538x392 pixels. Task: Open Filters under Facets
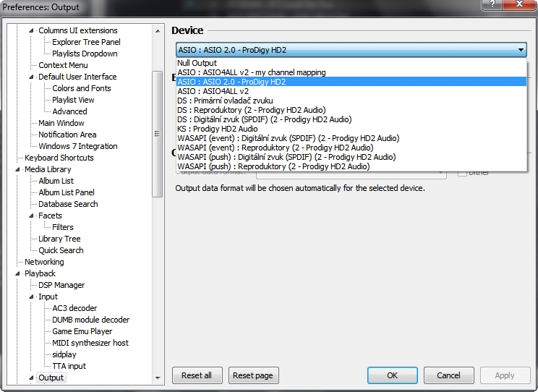(63, 228)
